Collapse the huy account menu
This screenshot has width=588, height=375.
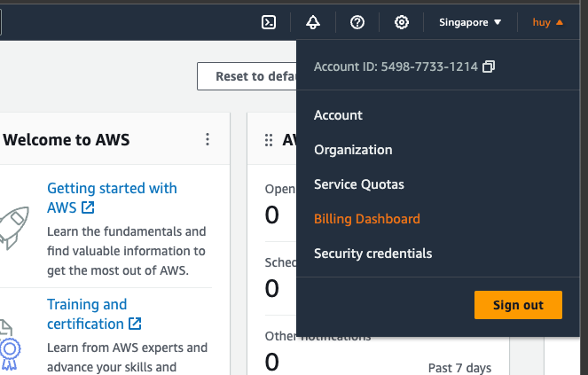coord(547,22)
